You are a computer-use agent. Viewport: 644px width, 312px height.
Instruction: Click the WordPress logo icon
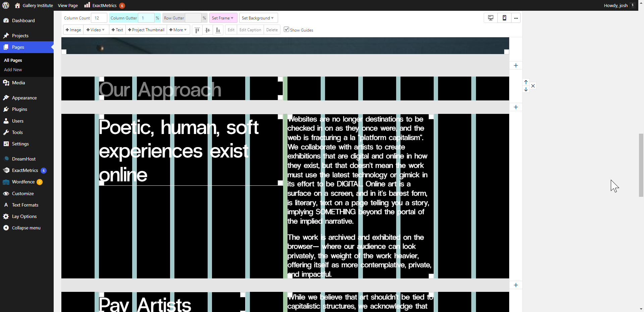(5, 5)
